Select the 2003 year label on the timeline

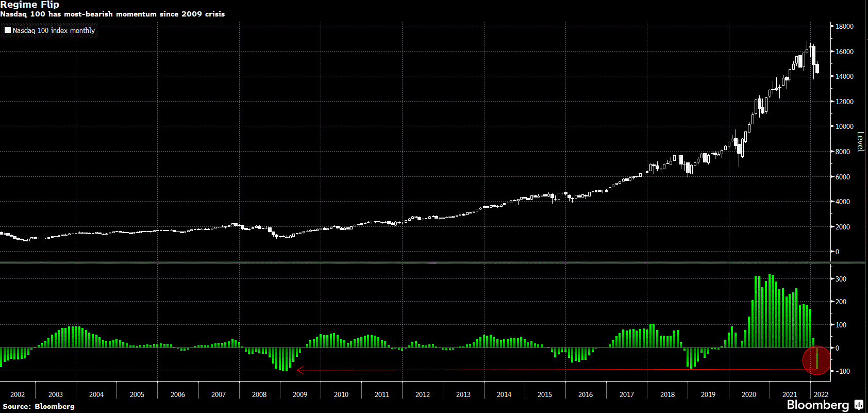56,394
